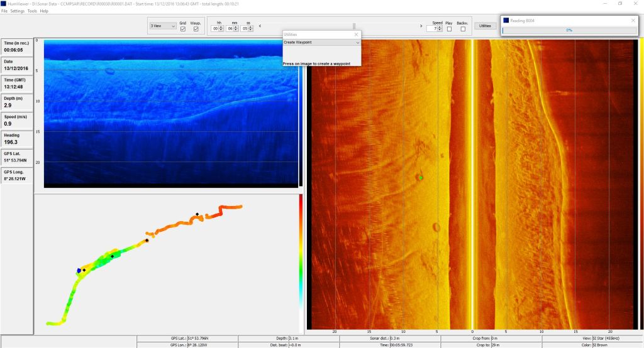644x348 pixels.
Task: Select the northeastern black waypoint diamond on track
Action: pos(197,214)
